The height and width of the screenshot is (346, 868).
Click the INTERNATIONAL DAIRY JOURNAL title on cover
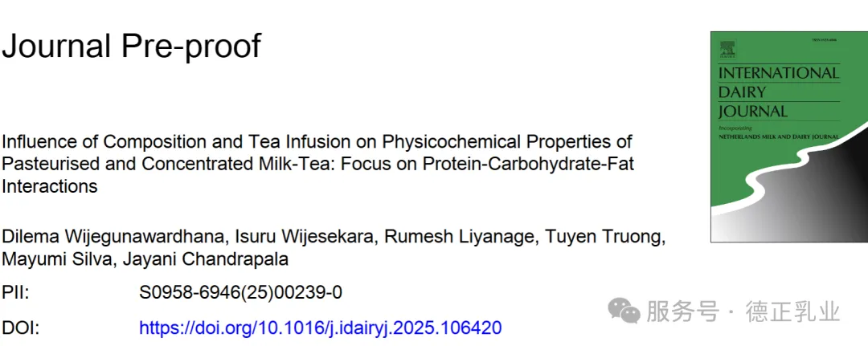(x=778, y=92)
